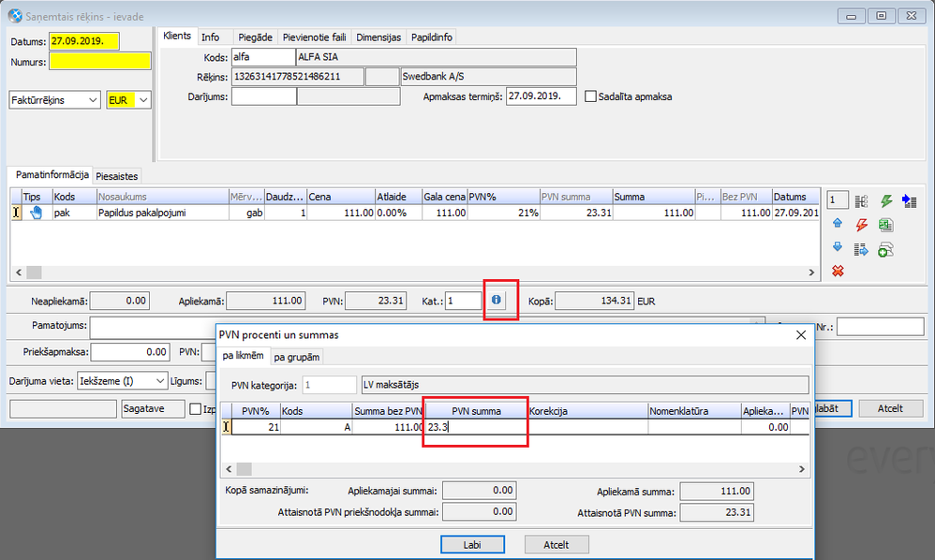Click the Rēķins bank account number field
Viewport: 935px width, 560px height.
click(x=298, y=77)
